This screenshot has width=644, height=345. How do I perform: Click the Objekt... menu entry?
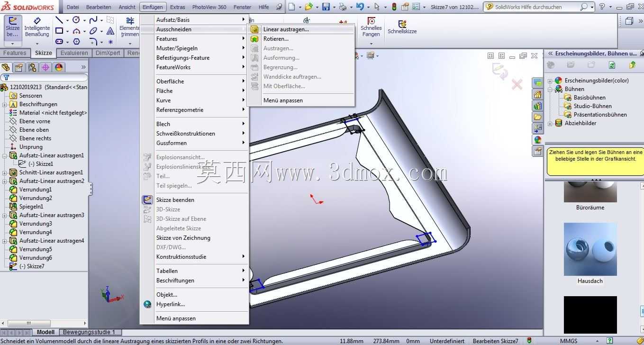167,295
